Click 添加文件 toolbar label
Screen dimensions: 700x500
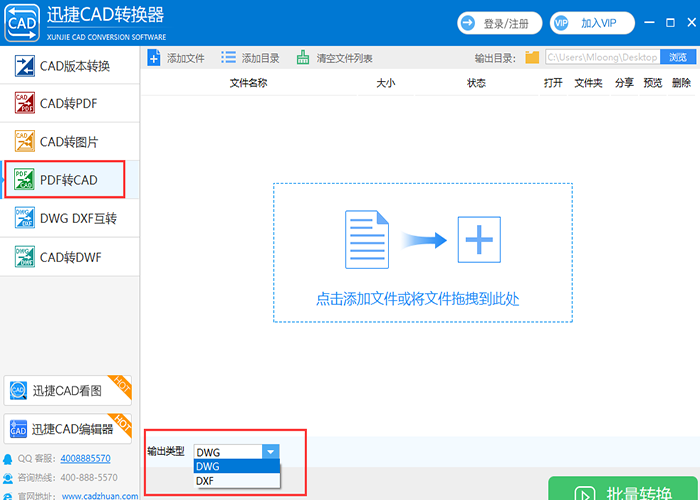pyautogui.click(x=186, y=58)
